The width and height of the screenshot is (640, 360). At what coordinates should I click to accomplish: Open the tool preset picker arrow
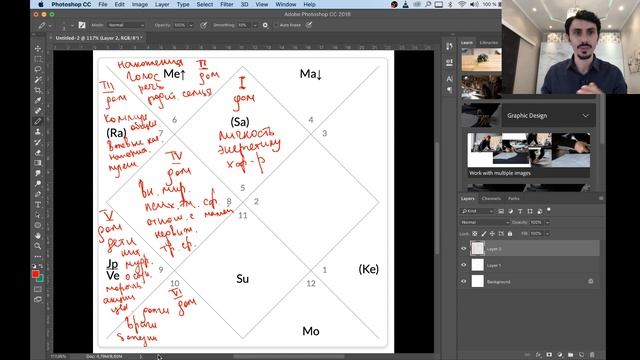pyautogui.click(x=50, y=26)
